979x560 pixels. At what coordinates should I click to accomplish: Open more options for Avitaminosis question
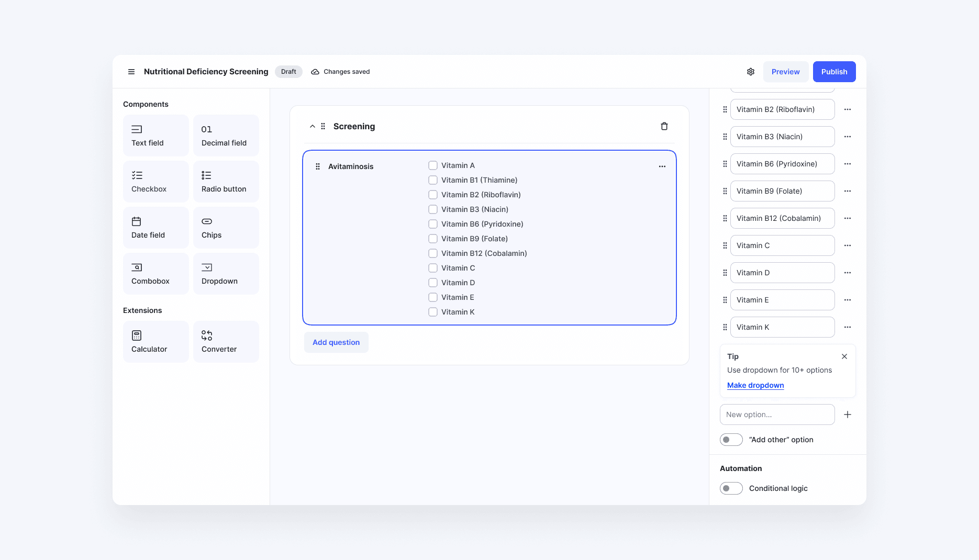point(662,166)
